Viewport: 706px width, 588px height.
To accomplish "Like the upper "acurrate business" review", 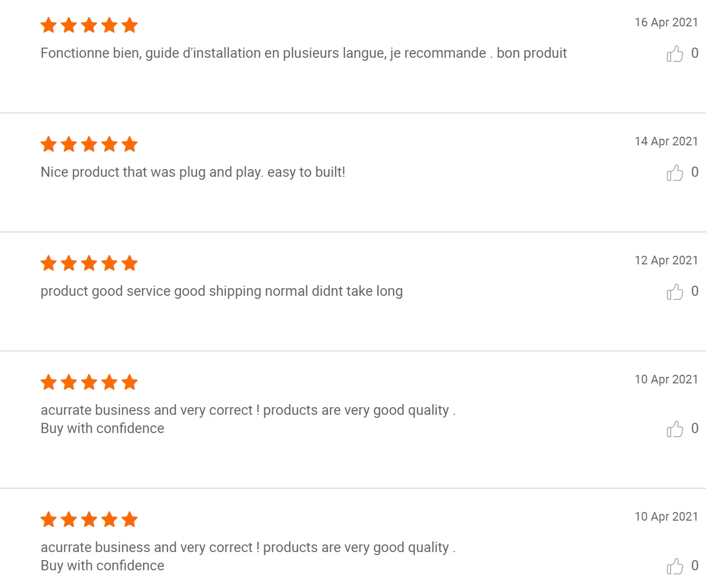I will click(x=675, y=429).
